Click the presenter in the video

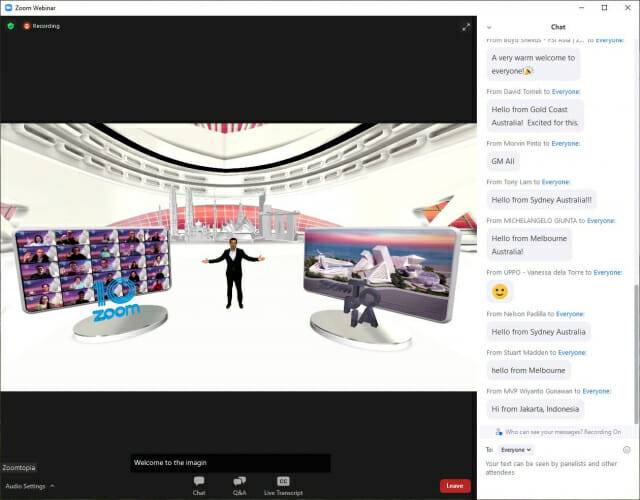pyautogui.click(x=234, y=270)
